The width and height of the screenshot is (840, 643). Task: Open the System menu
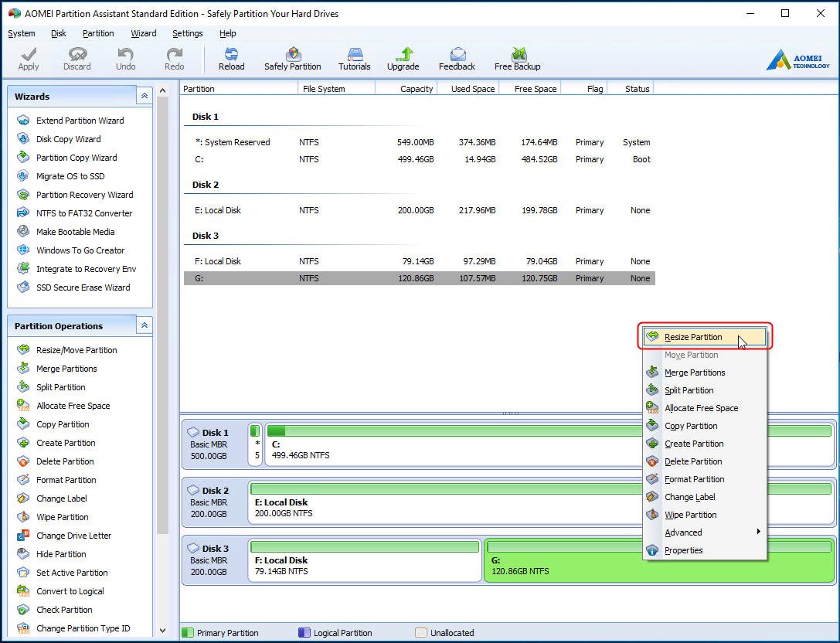click(22, 33)
